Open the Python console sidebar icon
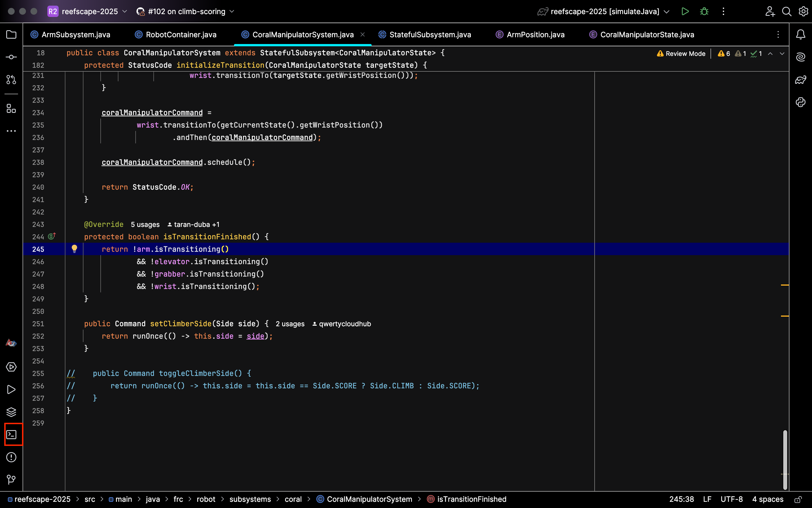812x508 pixels. click(x=801, y=102)
